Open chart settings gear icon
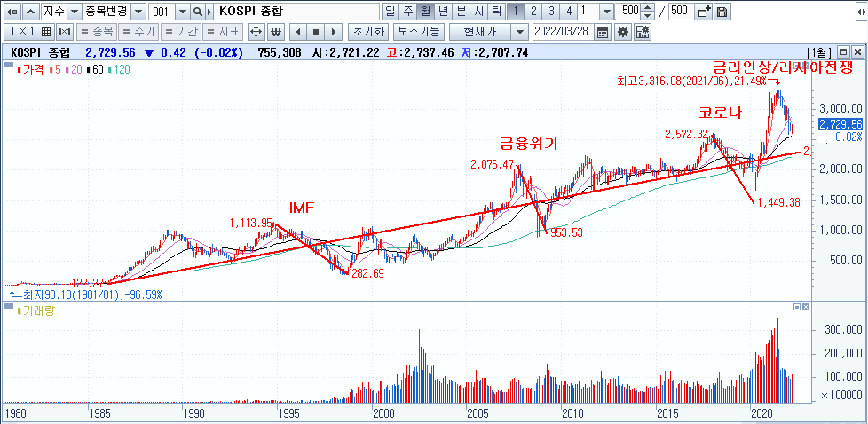Screen dimensions: 868x424 point(623,32)
